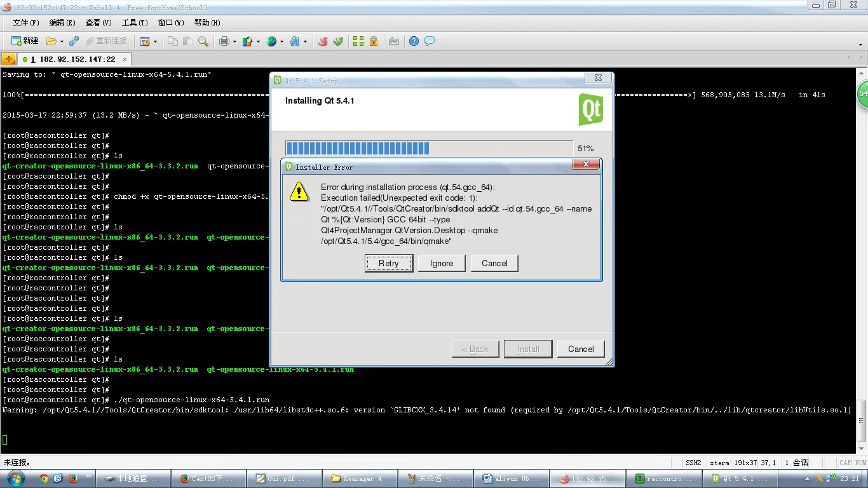Click the Qt installation progress bar

pos(429,148)
